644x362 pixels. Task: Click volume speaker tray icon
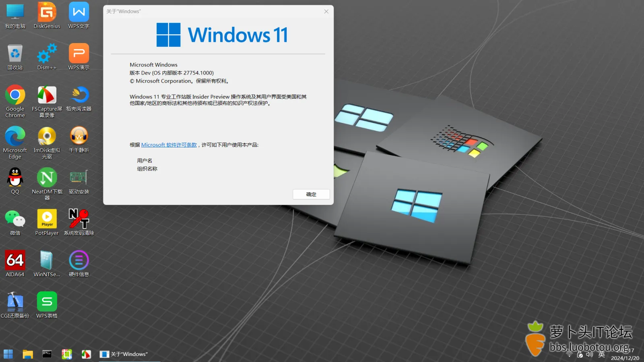tap(590, 354)
